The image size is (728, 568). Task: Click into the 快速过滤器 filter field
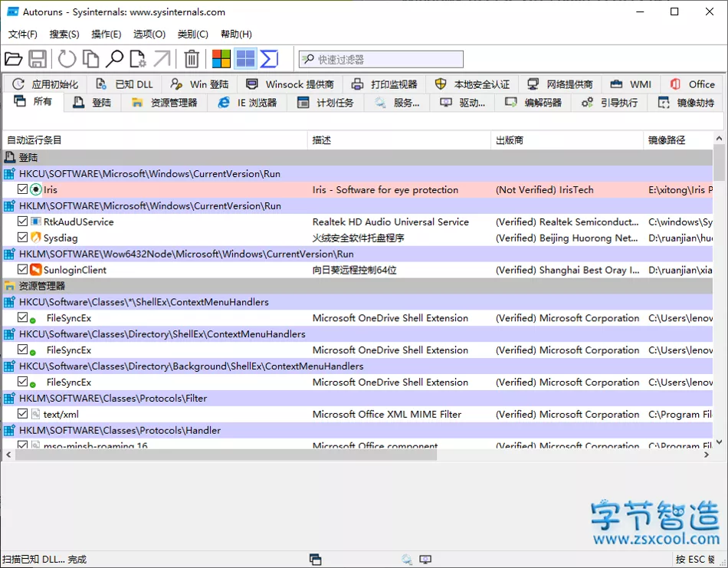click(x=381, y=60)
